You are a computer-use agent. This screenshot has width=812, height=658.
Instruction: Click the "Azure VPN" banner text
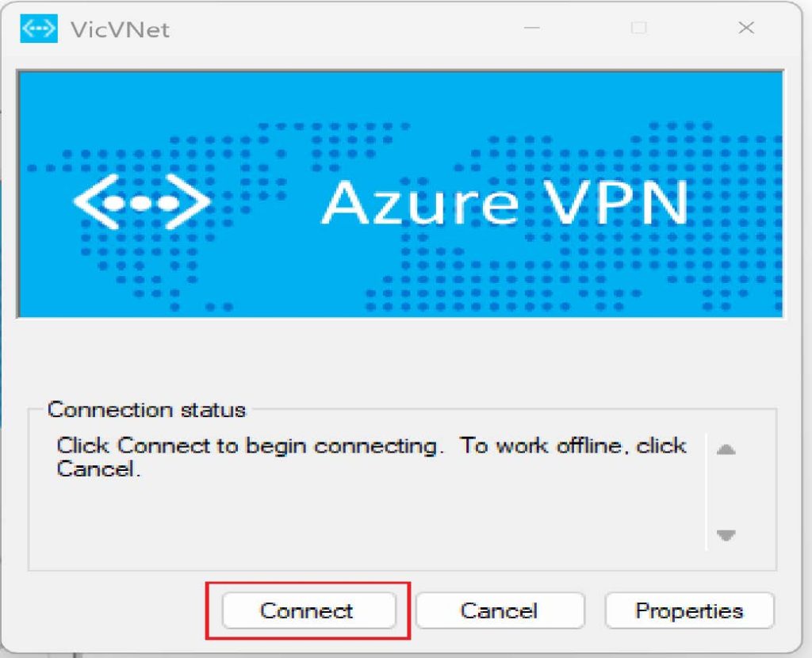coord(504,203)
